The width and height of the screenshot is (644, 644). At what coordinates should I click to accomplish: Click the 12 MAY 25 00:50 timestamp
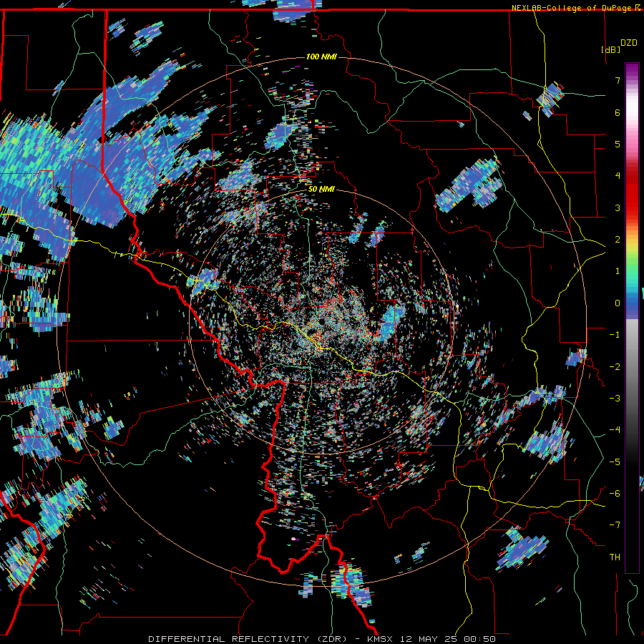click(448, 639)
